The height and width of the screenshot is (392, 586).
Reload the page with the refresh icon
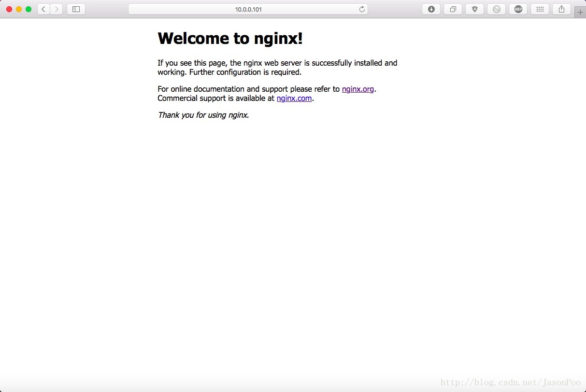coord(362,9)
